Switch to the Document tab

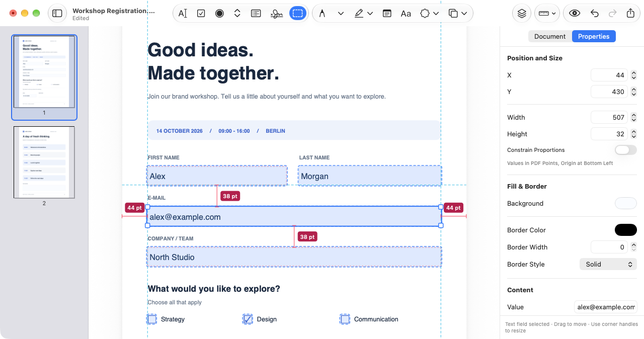point(550,36)
